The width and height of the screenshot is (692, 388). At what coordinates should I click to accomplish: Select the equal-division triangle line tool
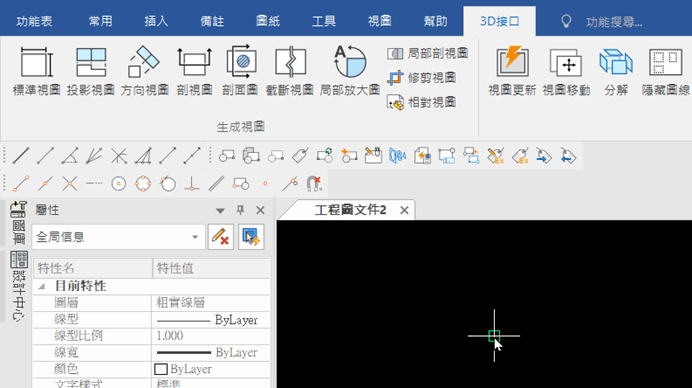pyautogui.click(x=143, y=156)
